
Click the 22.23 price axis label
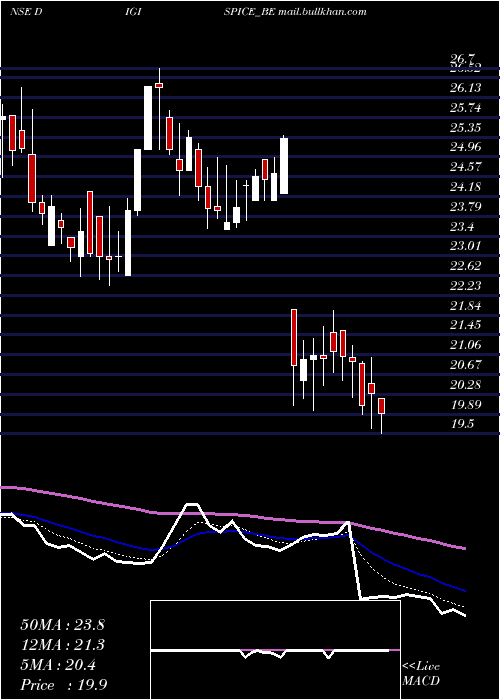(x=466, y=285)
